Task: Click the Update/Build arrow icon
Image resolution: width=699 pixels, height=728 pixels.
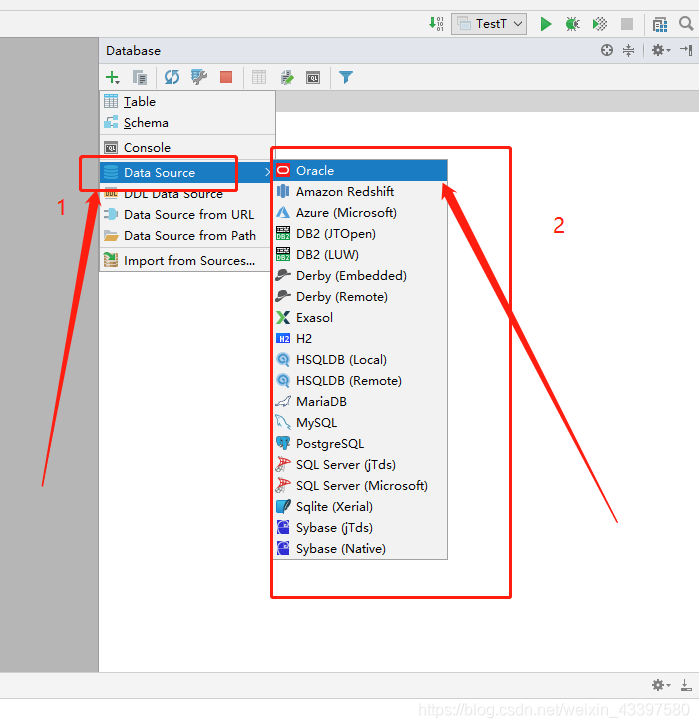Action: point(436,23)
